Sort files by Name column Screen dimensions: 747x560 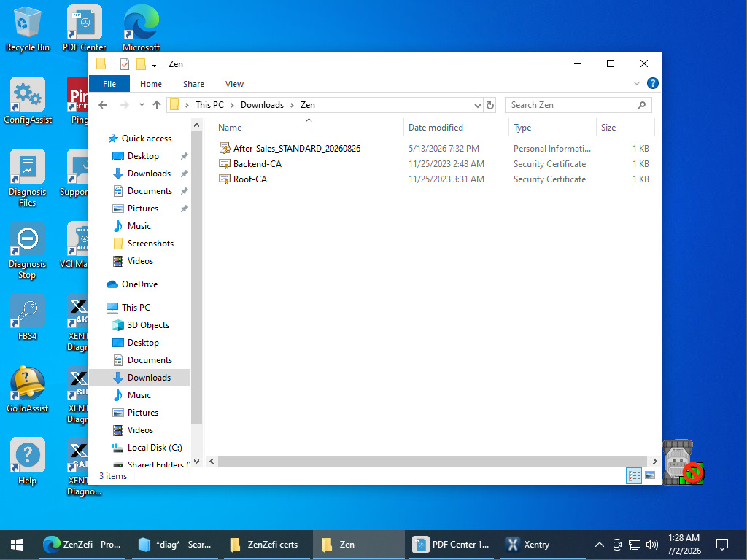(309, 128)
